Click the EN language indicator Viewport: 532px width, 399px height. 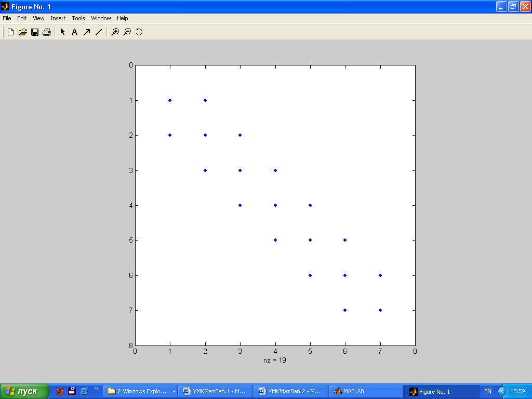[x=488, y=391]
